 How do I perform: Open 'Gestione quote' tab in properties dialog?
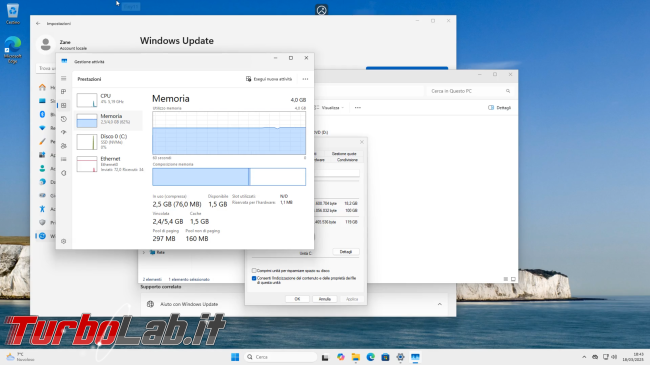pos(344,153)
